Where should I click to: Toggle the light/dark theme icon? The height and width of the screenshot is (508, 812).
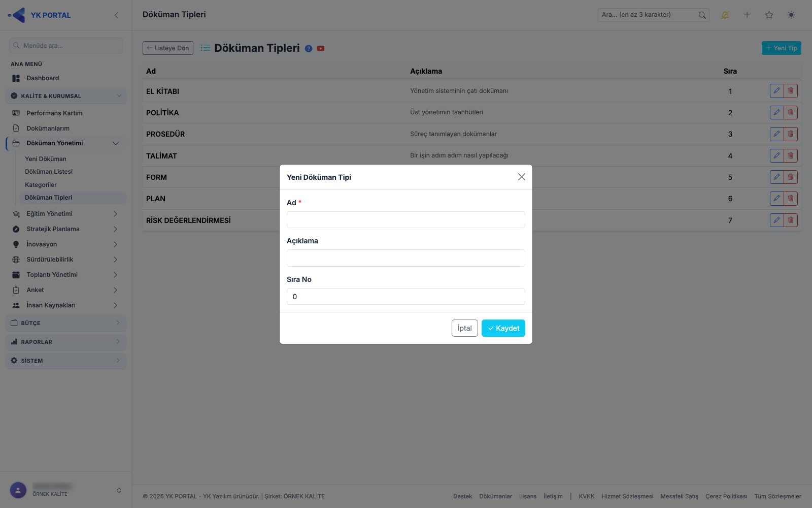coord(791,15)
